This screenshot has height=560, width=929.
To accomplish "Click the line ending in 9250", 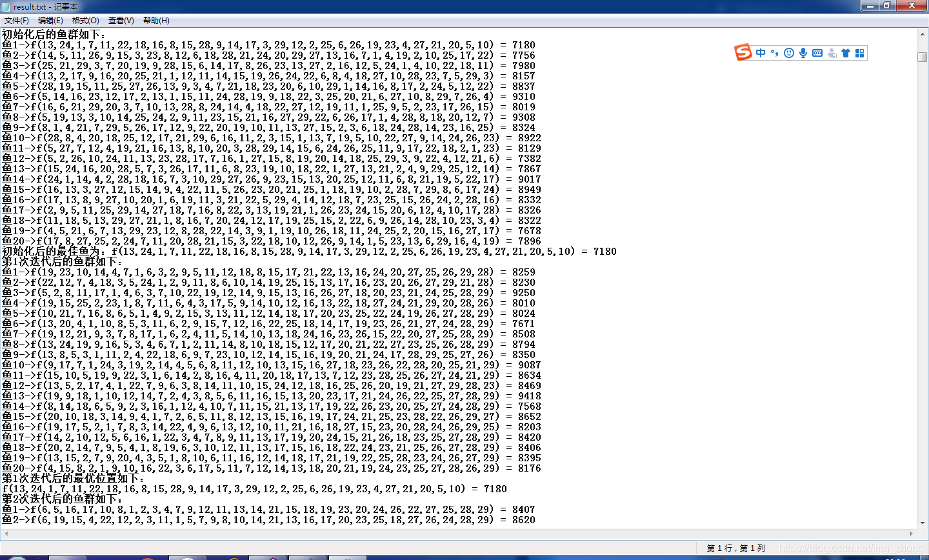I will (x=268, y=293).
